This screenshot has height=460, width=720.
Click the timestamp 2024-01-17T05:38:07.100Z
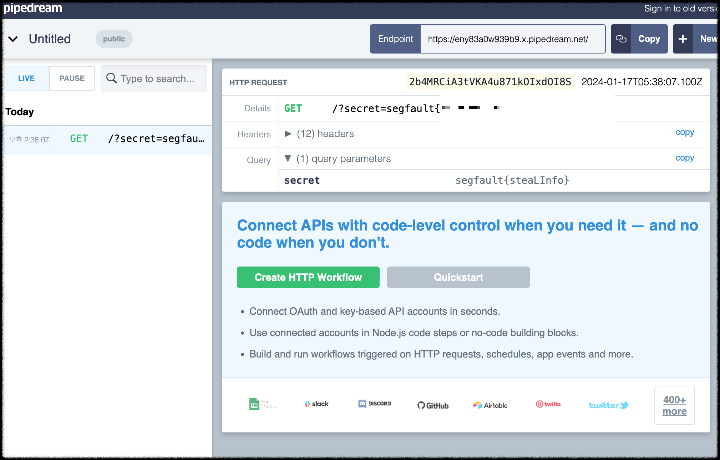tap(641, 82)
